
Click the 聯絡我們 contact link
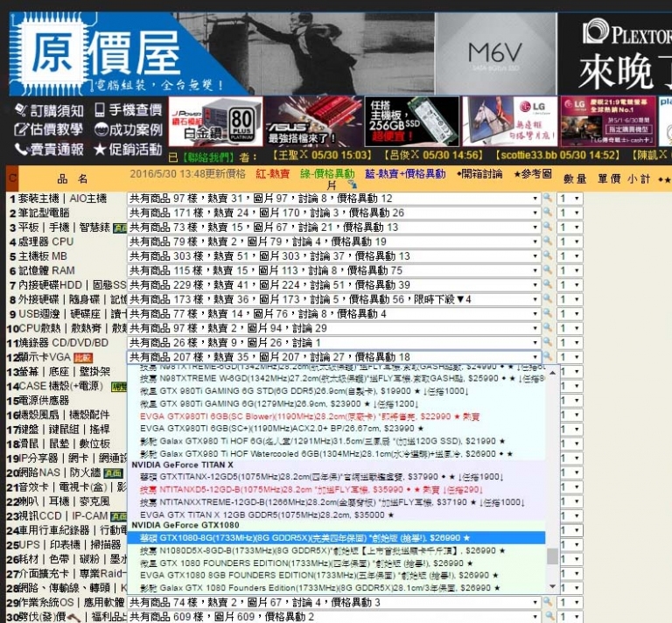209,157
